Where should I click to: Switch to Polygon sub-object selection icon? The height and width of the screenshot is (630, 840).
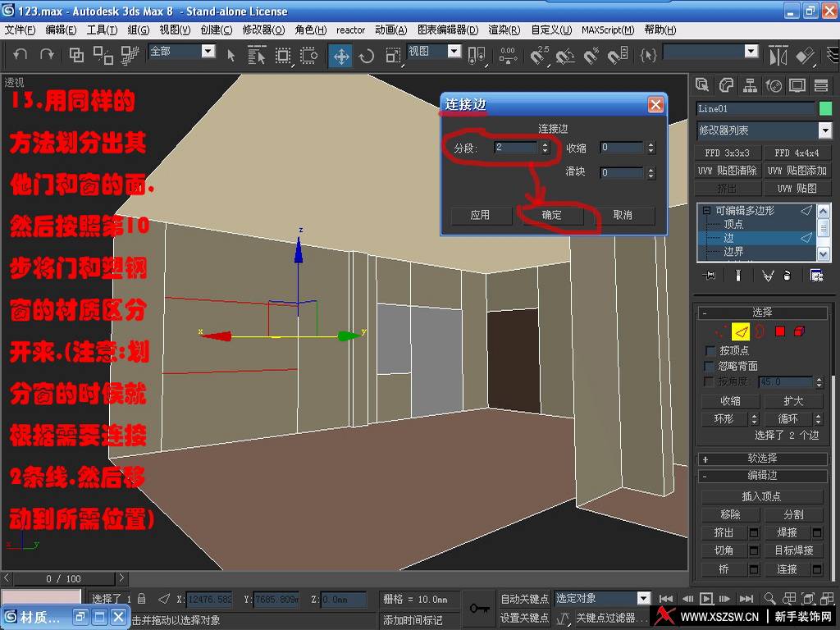click(780, 331)
